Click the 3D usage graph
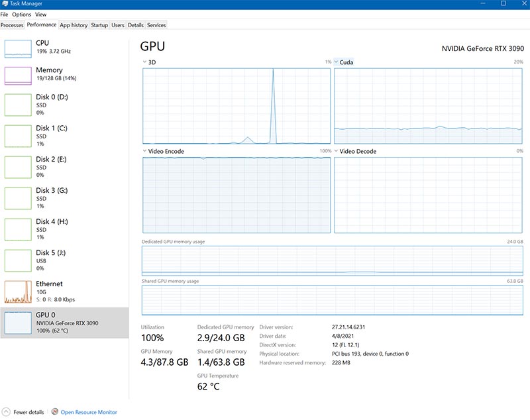Viewport: 530px width, 420px height. pyautogui.click(x=237, y=106)
